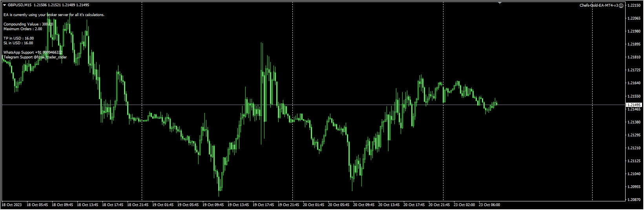
Task: Click the '20 Oct 21:45' time axis label
Action: [440, 205]
